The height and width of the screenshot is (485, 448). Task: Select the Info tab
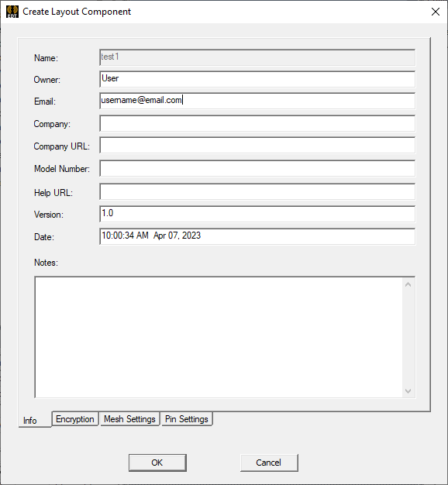(35, 420)
